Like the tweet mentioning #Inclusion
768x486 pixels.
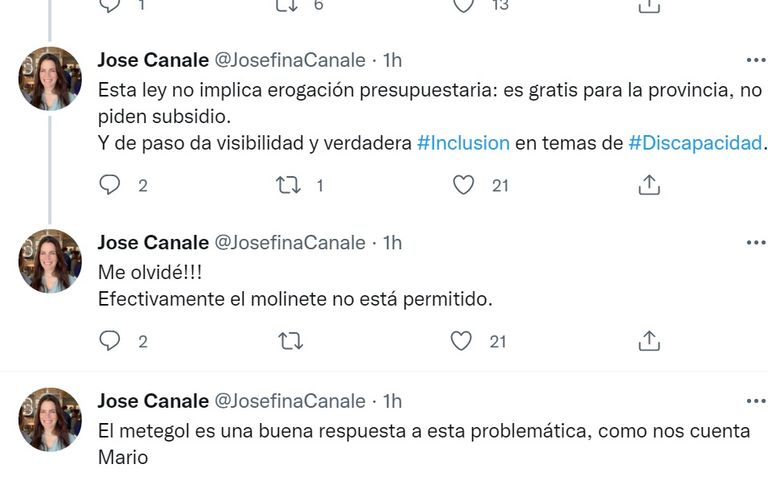click(463, 185)
